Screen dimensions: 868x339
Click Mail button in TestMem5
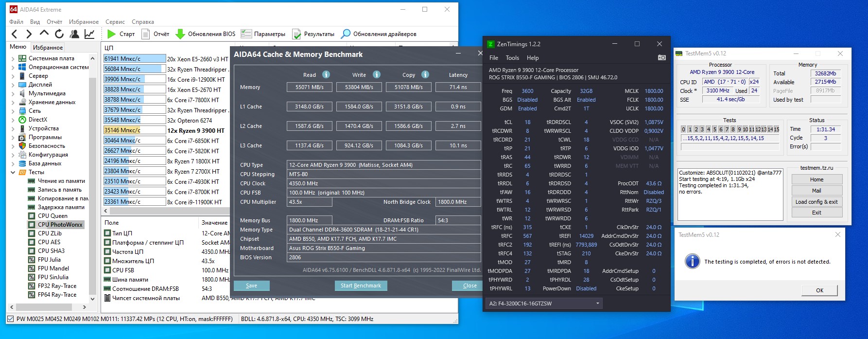(816, 191)
